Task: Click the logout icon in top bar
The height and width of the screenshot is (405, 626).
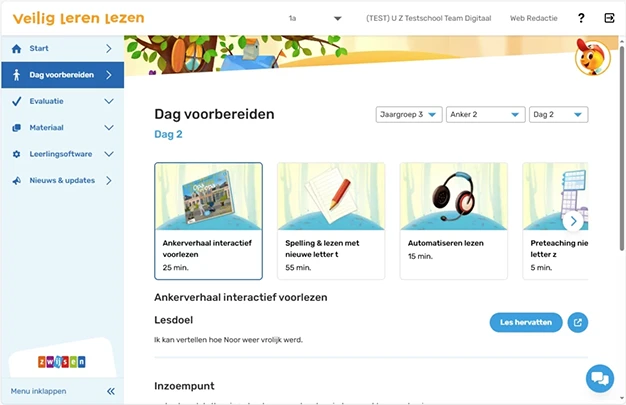Action: [609, 18]
